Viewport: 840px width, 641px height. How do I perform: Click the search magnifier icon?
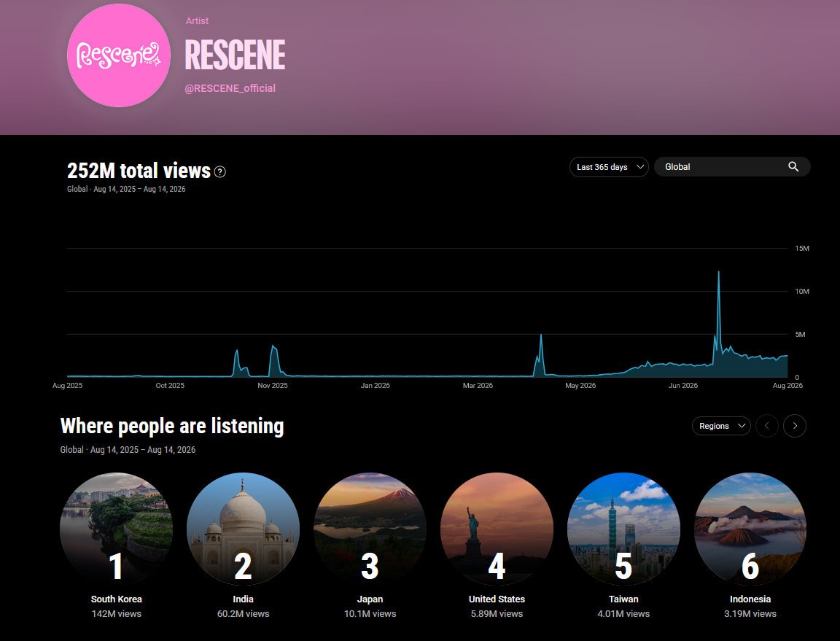pyautogui.click(x=793, y=167)
